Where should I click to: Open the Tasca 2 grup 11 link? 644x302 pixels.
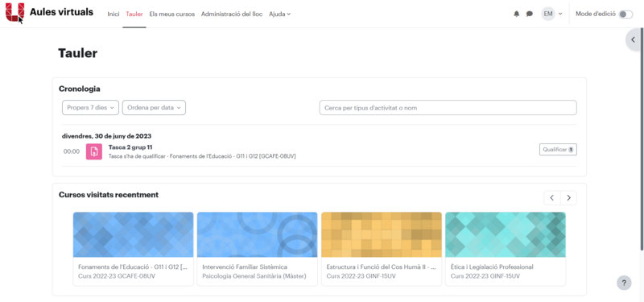coord(130,147)
